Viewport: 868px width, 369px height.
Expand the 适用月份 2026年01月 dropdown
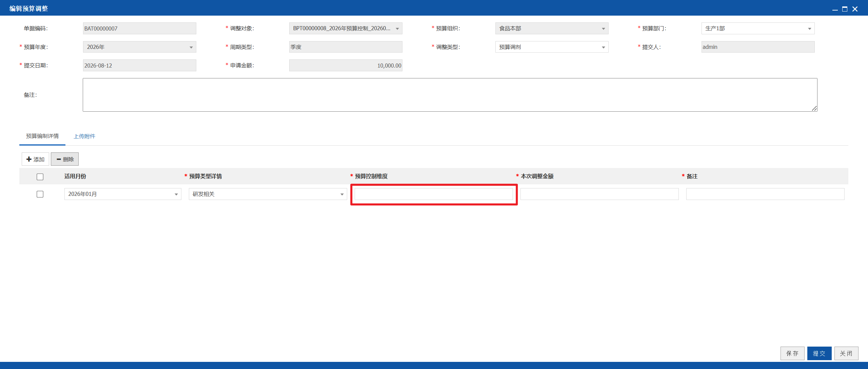pos(123,194)
